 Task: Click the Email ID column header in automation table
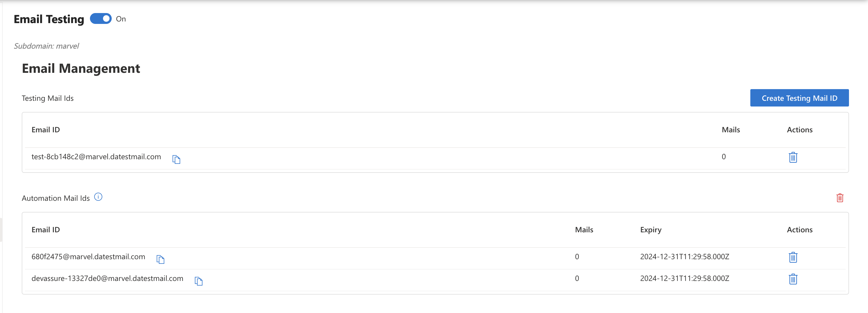tap(45, 229)
